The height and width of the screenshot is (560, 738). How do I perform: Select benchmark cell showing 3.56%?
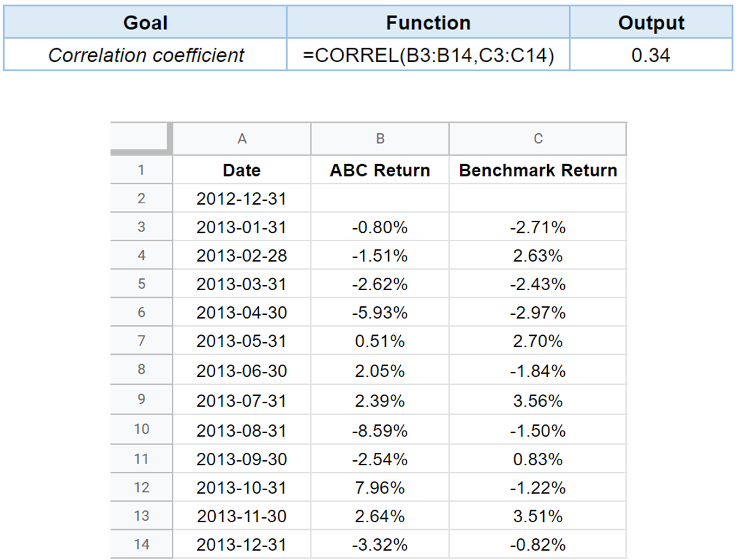coord(538,401)
